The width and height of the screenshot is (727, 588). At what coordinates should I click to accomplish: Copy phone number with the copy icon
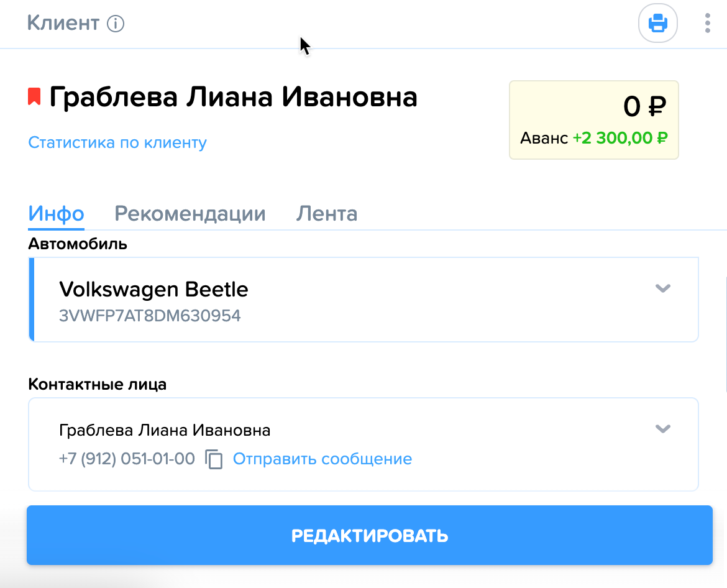click(x=214, y=459)
